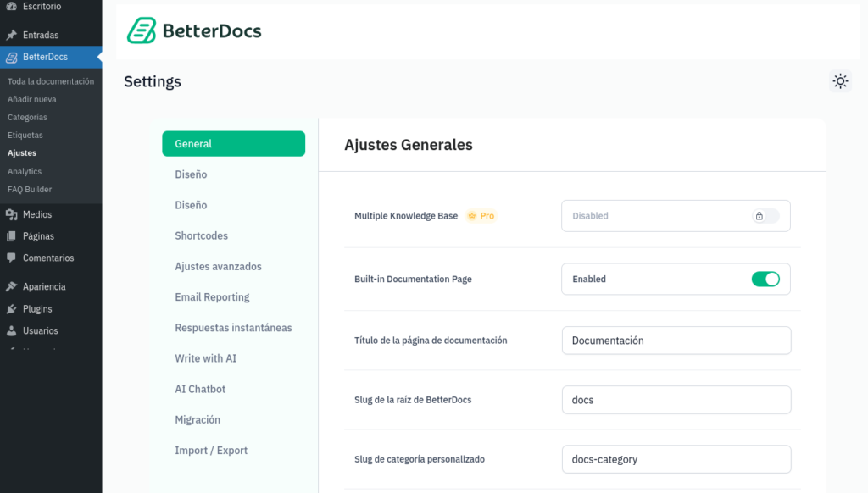Click the Settings page heading
Viewport: 868px width, 493px height.
[x=153, y=81]
